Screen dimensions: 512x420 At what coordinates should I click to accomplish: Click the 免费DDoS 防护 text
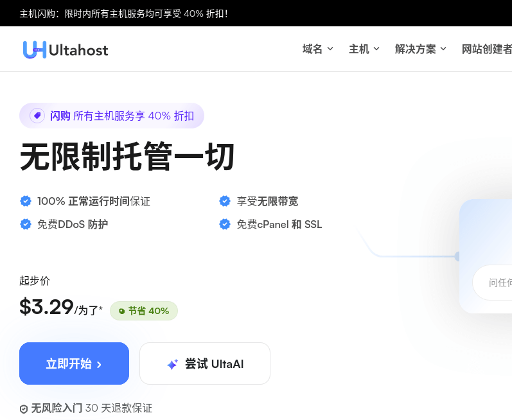click(73, 224)
